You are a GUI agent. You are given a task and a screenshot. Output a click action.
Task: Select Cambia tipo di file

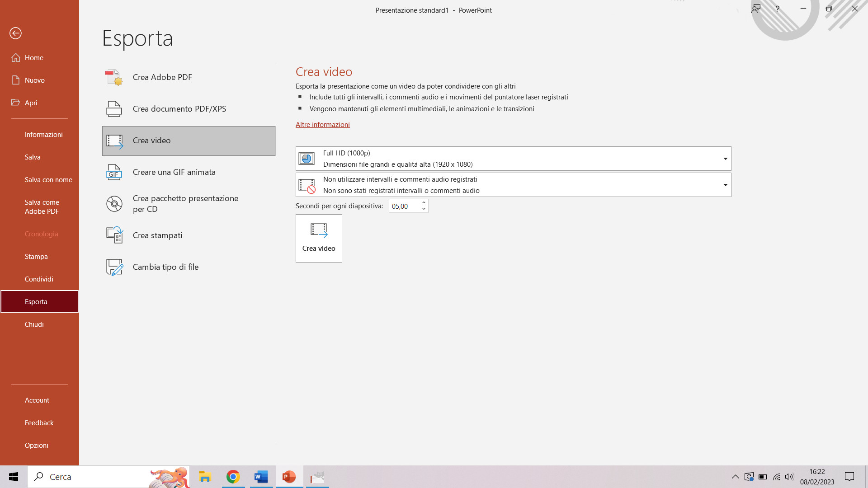165,267
